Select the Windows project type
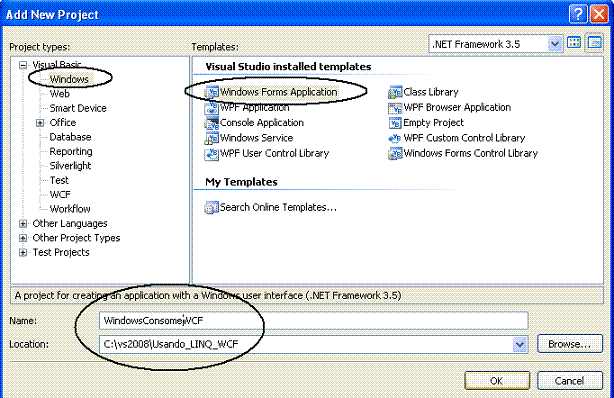 click(x=69, y=79)
